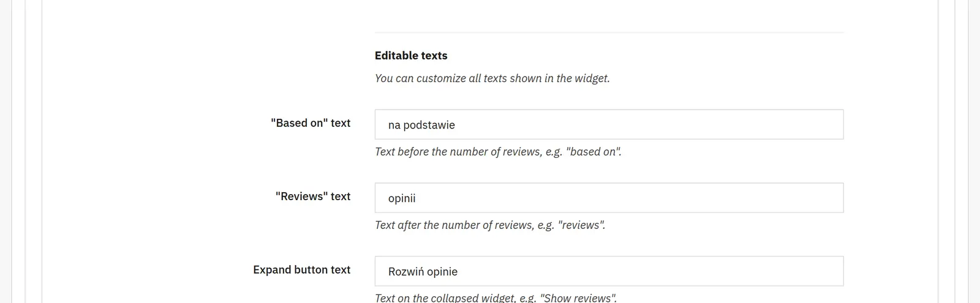Image resolution: width=980 pixels, height=303 pixels.
Task: Click the divider line above Editable texts
Action: pos(609,32)
